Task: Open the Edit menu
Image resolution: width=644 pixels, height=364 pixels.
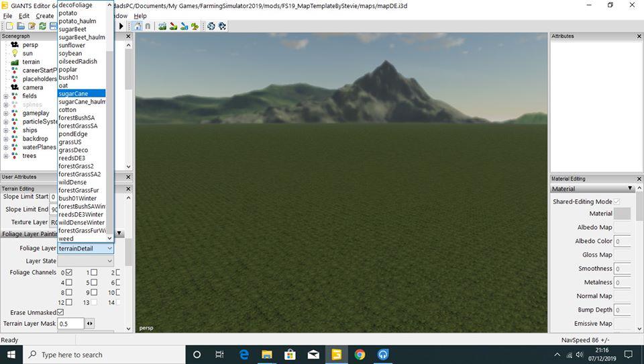Action: [x=24, y=15]
